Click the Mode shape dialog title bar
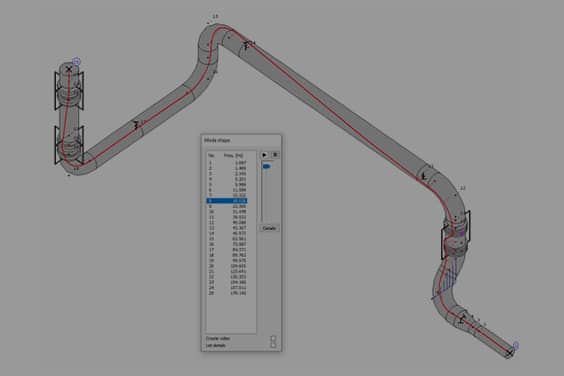Image resolution: width=564 pixels, height=376 pixels. tap(241, 140)
